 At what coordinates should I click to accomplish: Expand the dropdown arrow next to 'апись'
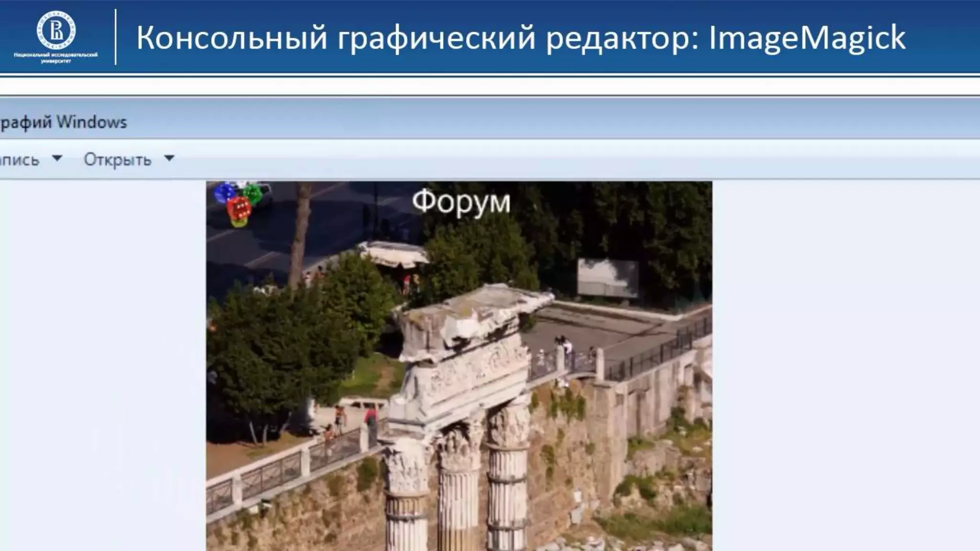coord(57,158)
